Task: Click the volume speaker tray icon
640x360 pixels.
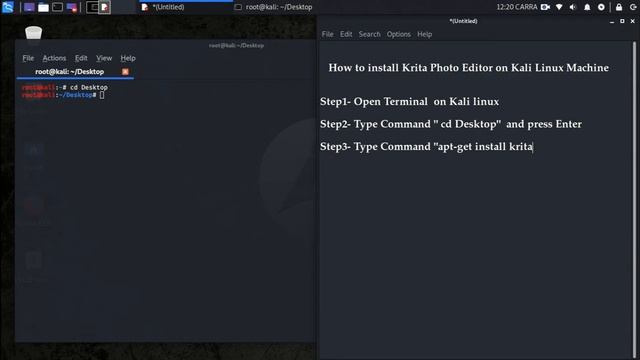Action: coord(573,7)
